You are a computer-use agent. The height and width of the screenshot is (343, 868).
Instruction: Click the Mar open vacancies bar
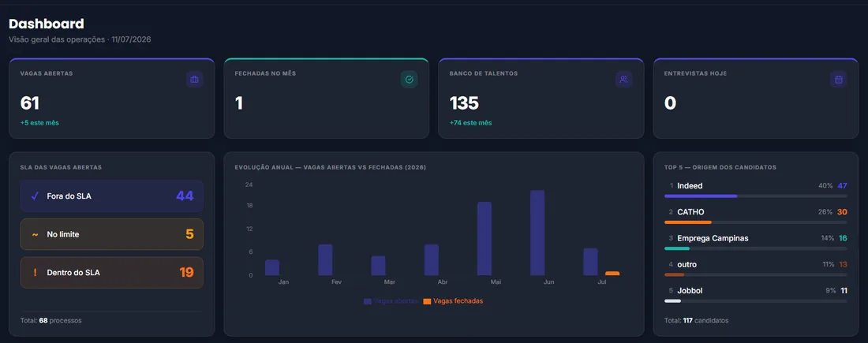[x=378, y=266]
